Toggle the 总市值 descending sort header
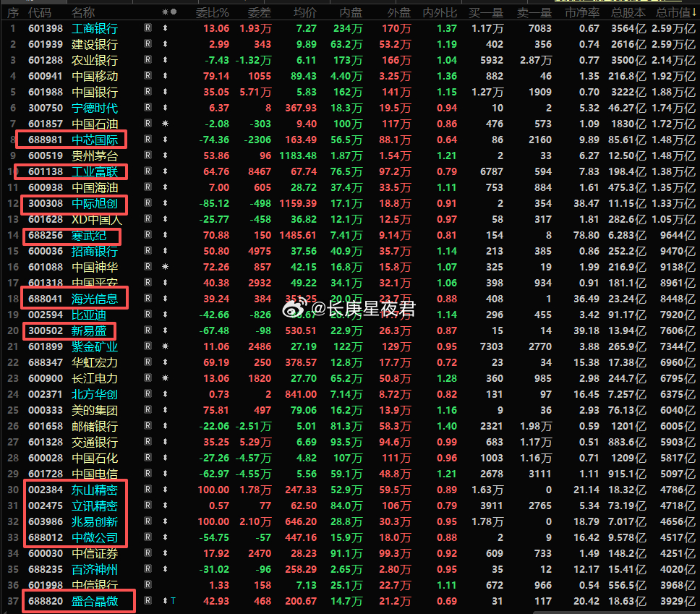 tap(676, 12)
